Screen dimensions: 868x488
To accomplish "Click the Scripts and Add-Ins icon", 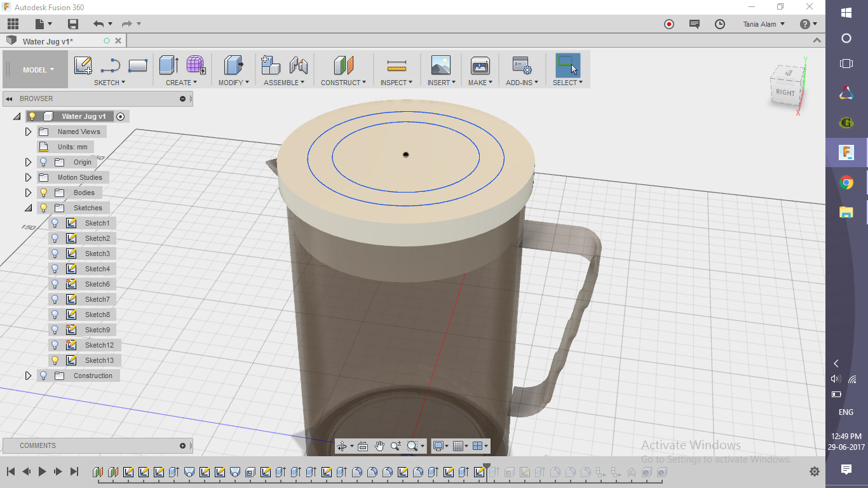I will click(522, 65).
